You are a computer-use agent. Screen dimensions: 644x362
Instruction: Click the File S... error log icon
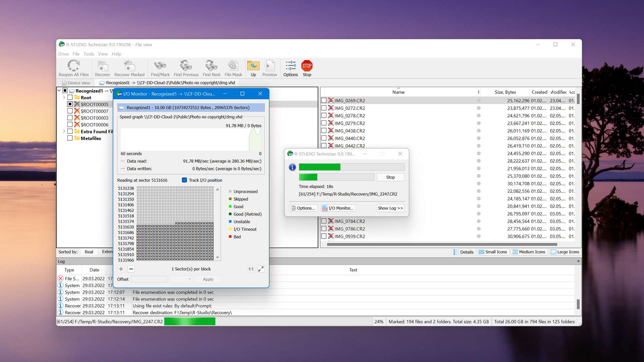(60, 278)
